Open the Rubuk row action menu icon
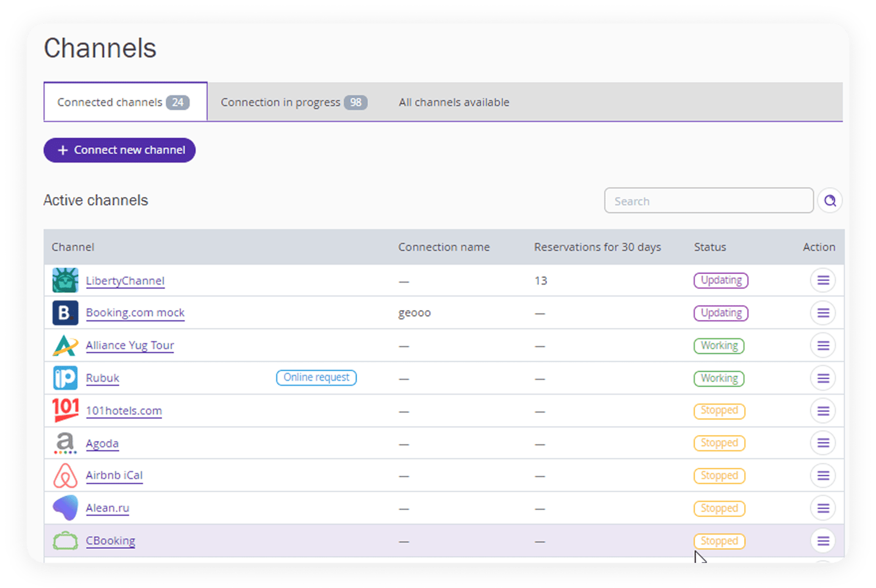 (823, 378)
